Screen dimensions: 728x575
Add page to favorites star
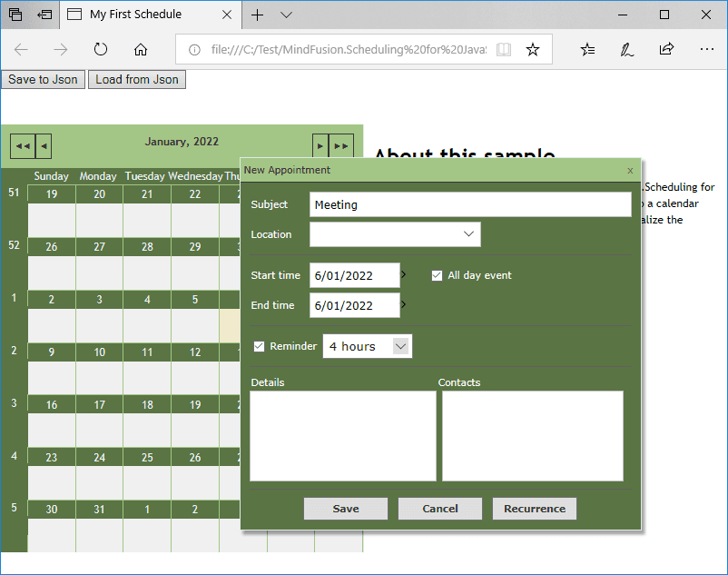tap(533, 49)
